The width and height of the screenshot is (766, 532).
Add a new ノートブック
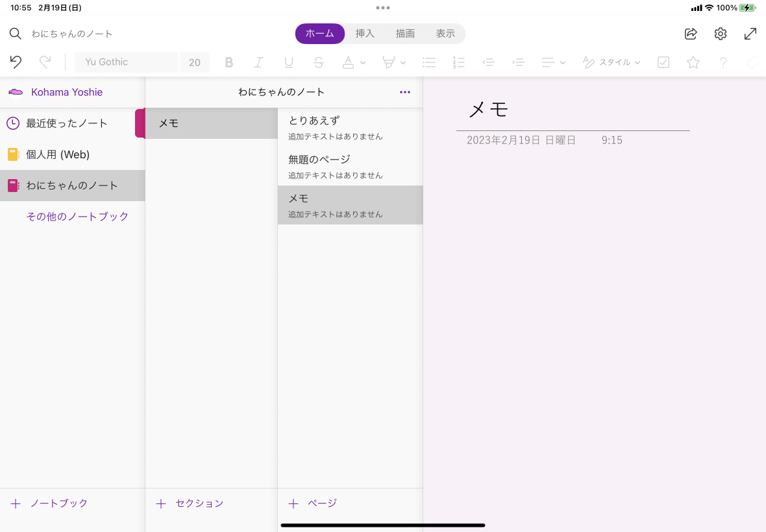[49, 503]
